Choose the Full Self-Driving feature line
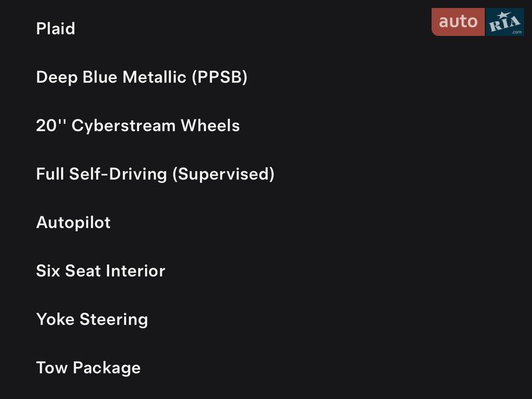The image size is (532, 399). (x=155, y=174)
